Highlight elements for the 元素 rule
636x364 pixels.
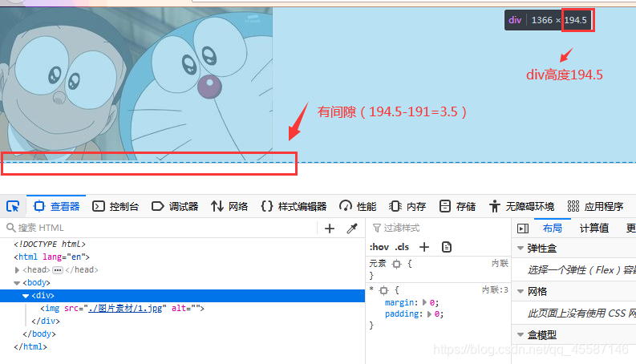point(397,264)
